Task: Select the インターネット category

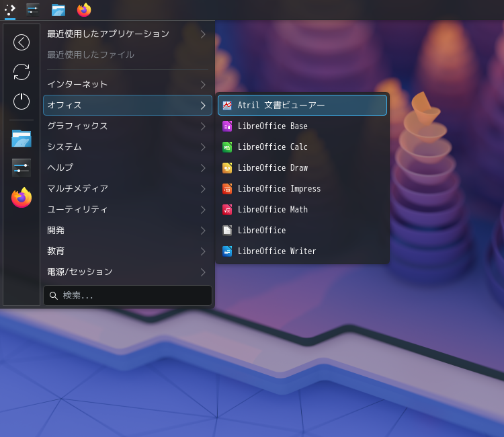Action: click(128, 85)
